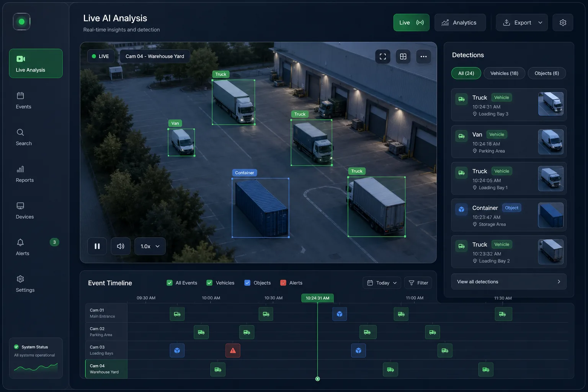Viewport: 588px width, 392px height.
Task: Click Cam 01 truck event near 11:00
Action: pyautogui.click(x=401, y=314)
